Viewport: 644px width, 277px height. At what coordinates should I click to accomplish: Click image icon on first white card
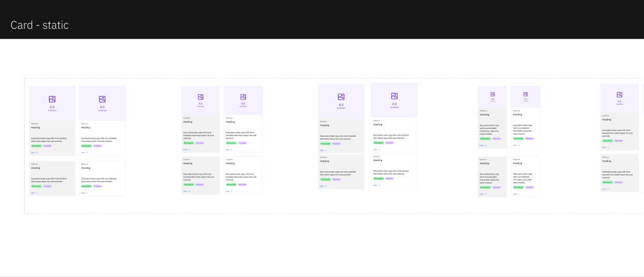(x=102, y=99)
